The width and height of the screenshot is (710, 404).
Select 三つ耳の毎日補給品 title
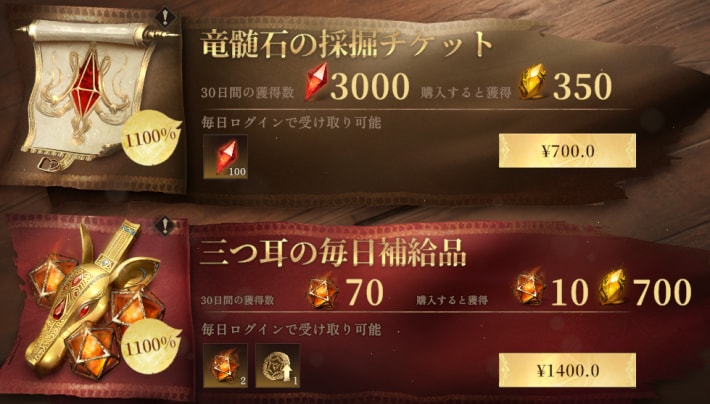[x=333, y=252]
